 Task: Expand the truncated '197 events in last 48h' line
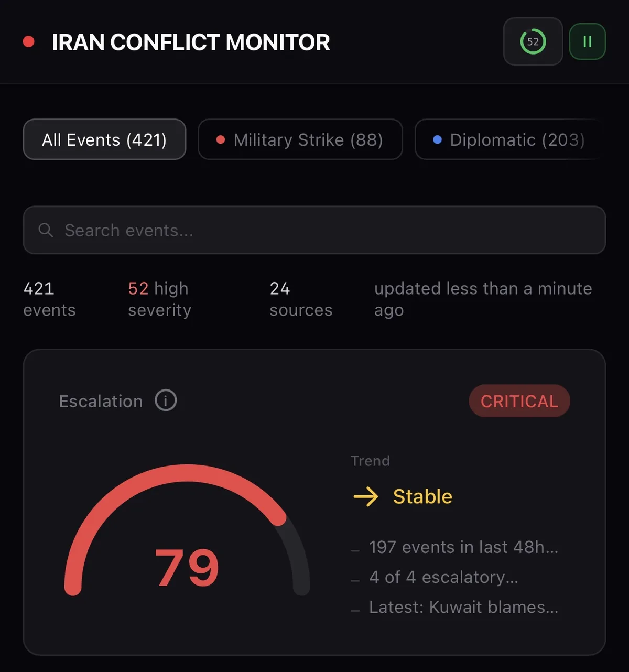point(463,547)
